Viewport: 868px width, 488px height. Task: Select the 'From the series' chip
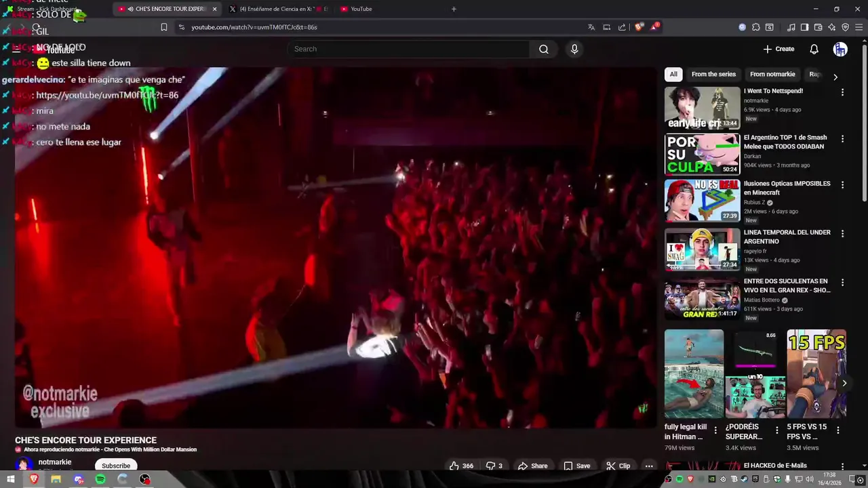point(713,75)
